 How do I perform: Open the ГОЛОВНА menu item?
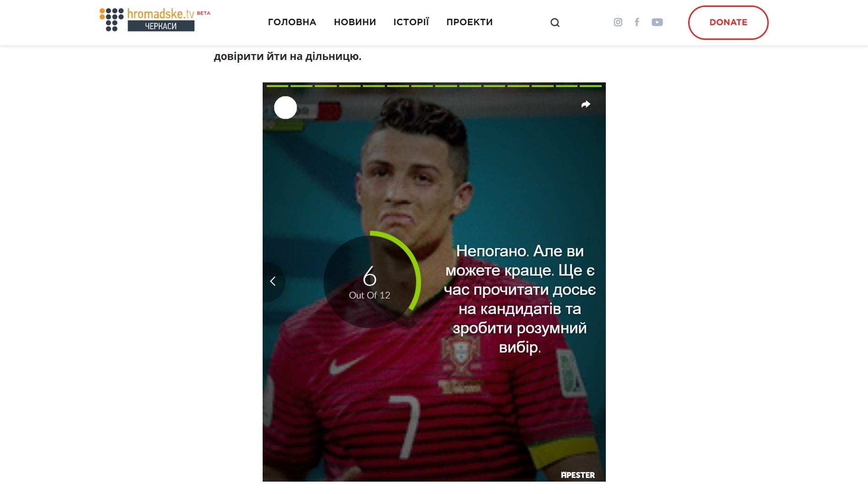point(292,22)
